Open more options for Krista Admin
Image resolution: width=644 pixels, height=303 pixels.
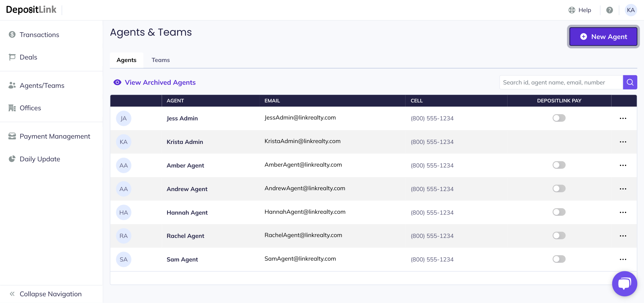[623, 142]
